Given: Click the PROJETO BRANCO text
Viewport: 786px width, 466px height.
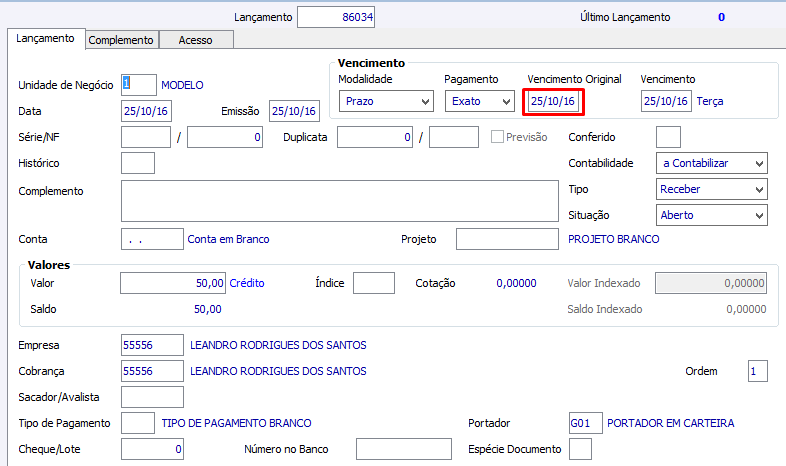Looking at the screenshot, I should [614, 240].
